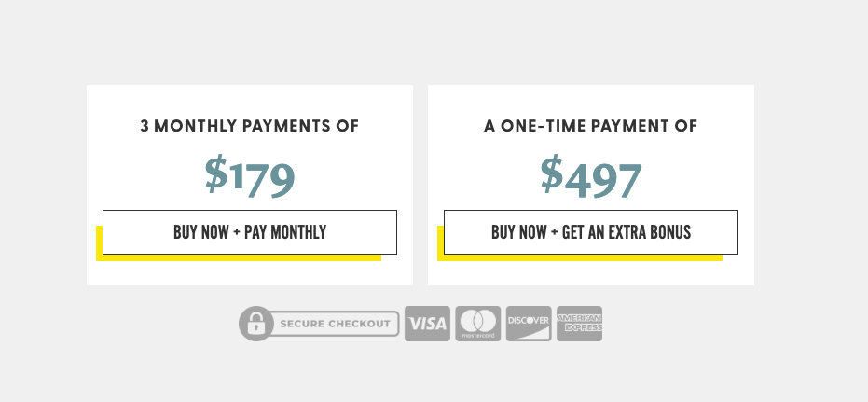Click the word "Checkout" in the secure badge
This screenshot has height=402, width=868.
point(359,324)
